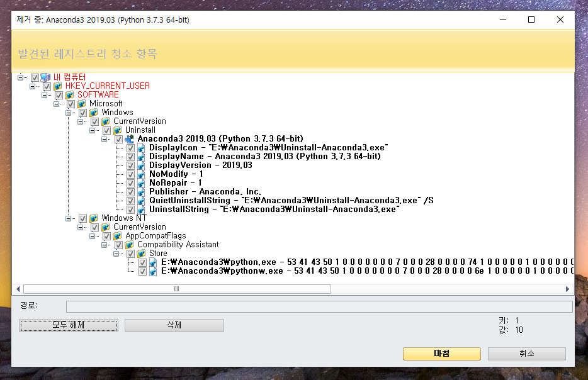The image size is (588, 380).
Task: Toggle the Publisher checkbox
Action: [130, 193]
